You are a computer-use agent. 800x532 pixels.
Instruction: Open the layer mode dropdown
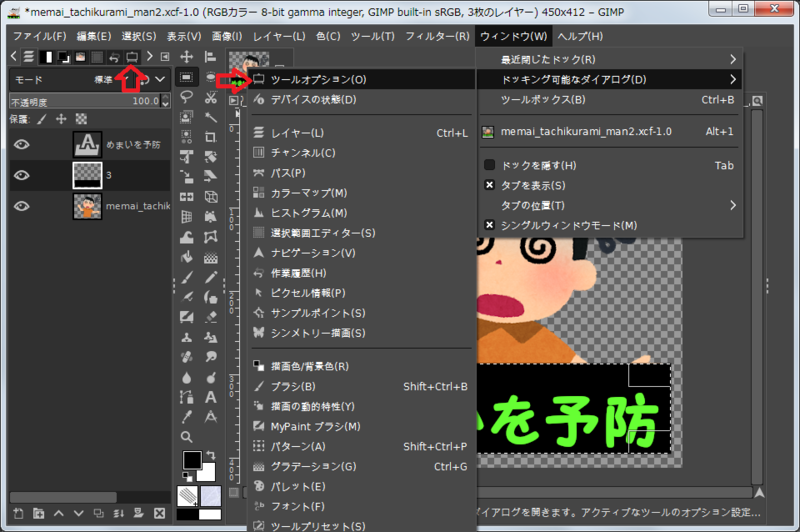point(160,79)
